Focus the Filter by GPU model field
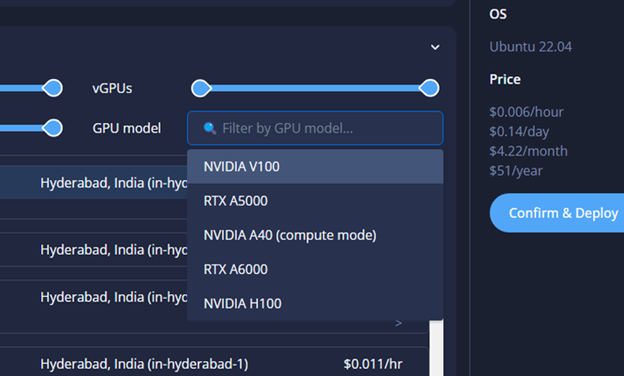This screenshot has width=624, height=376. coord(315,128)
